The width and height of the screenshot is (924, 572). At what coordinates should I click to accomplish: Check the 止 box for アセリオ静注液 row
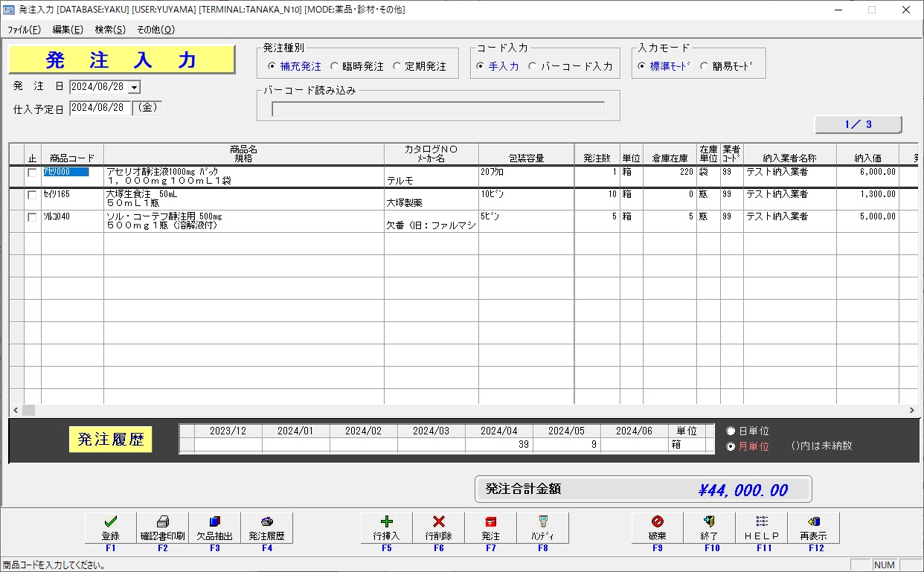[x=32, y=173]
